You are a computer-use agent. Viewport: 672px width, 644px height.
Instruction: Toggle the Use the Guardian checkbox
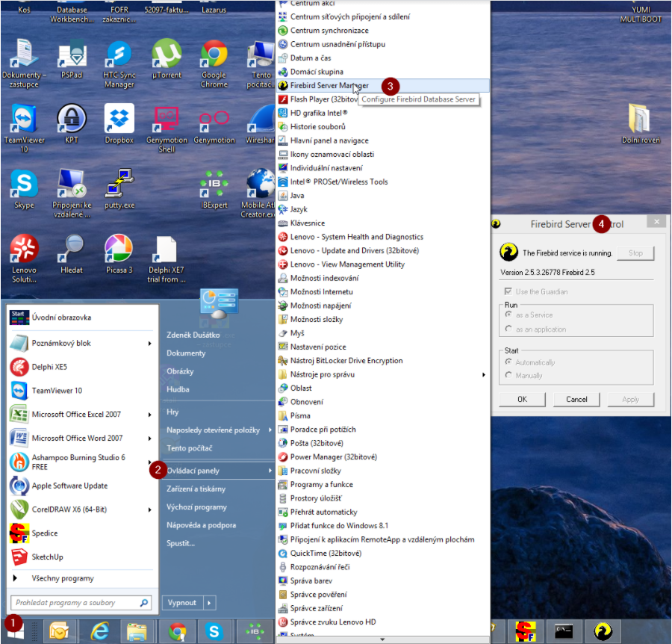click(x=508, y=291)
